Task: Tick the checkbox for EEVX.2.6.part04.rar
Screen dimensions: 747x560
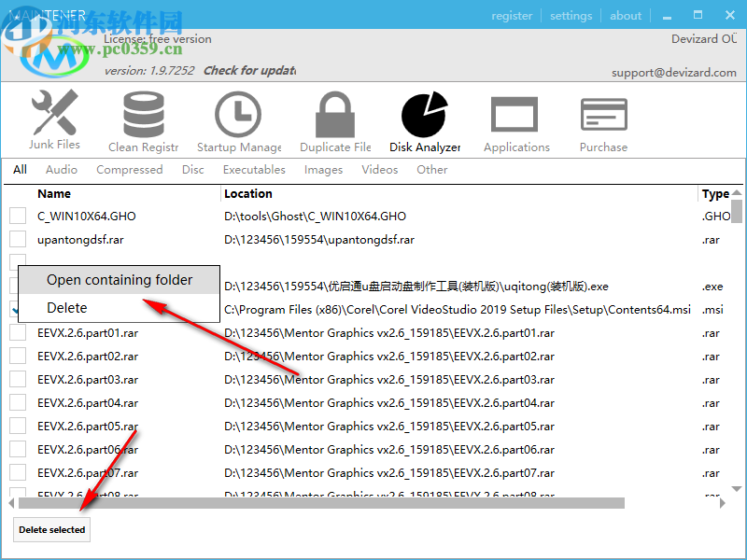Action: pyautogui.click(x=18, y=402)
